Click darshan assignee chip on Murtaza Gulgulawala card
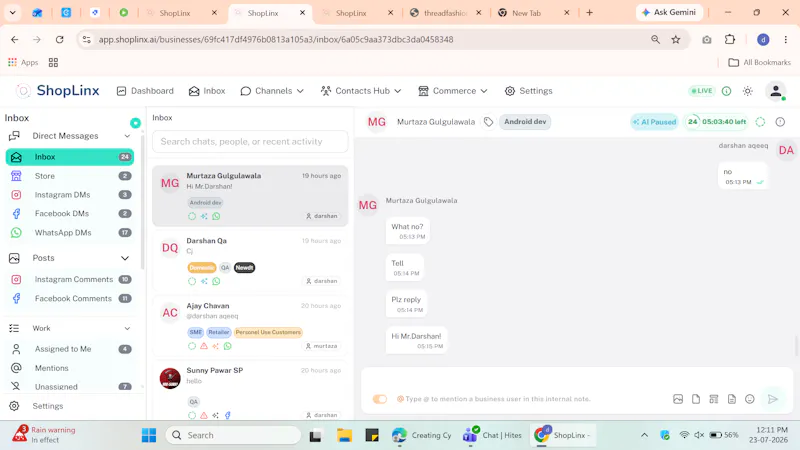This screenshot has height=450, width=800. pyautogui.click(x=322, y=216)
